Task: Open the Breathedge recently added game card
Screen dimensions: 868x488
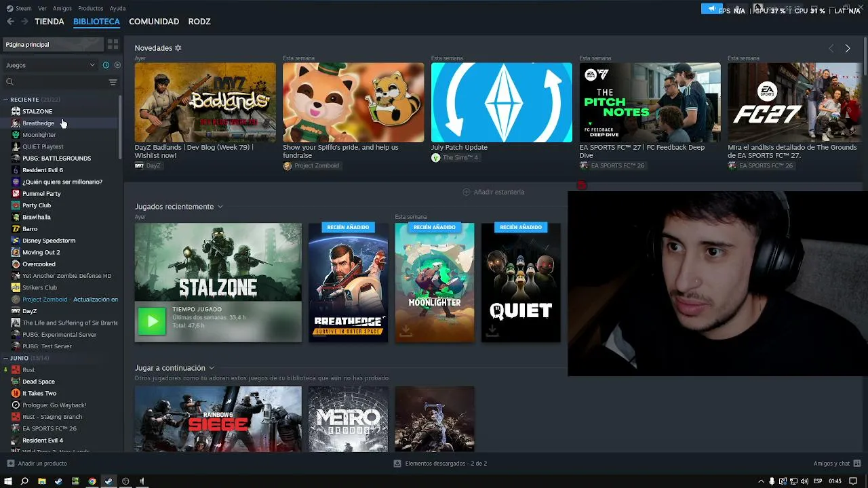Action: [x=348, y=283]
